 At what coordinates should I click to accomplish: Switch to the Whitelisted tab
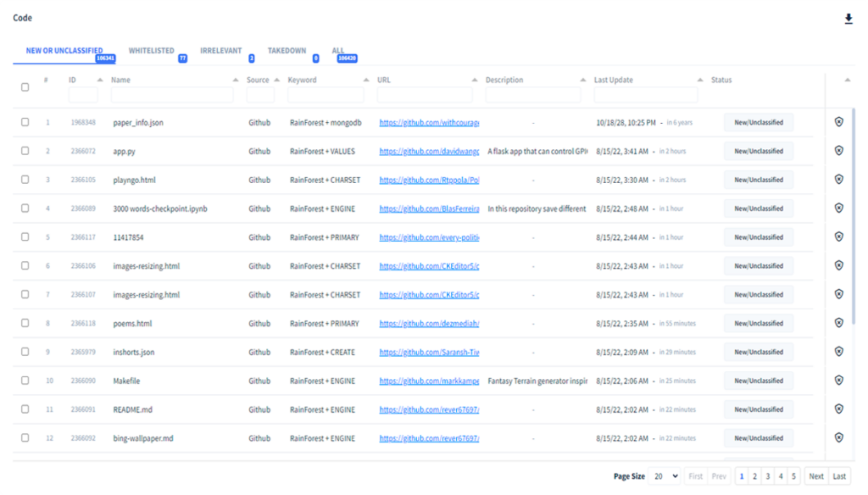(x=151, y=51)
